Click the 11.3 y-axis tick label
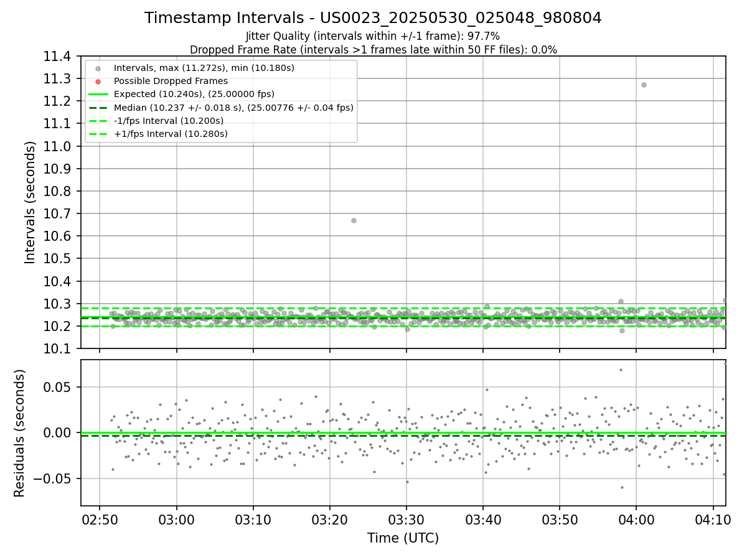747x560 pixels. point(59,79)
